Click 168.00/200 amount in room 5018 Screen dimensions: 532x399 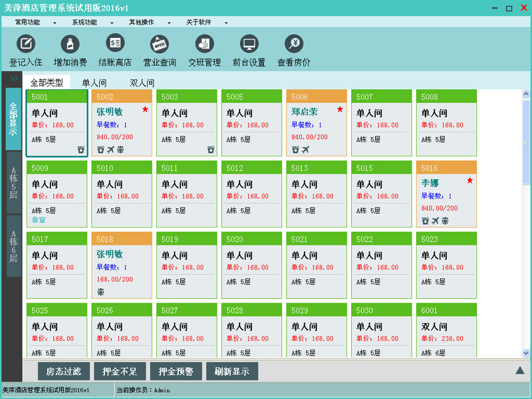point(114,279)
